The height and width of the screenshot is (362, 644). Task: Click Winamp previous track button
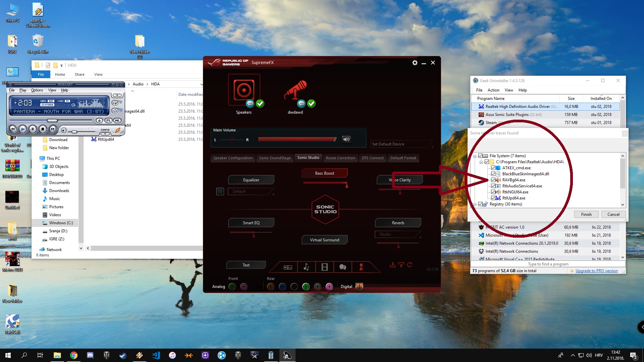[x=13, y=129]
